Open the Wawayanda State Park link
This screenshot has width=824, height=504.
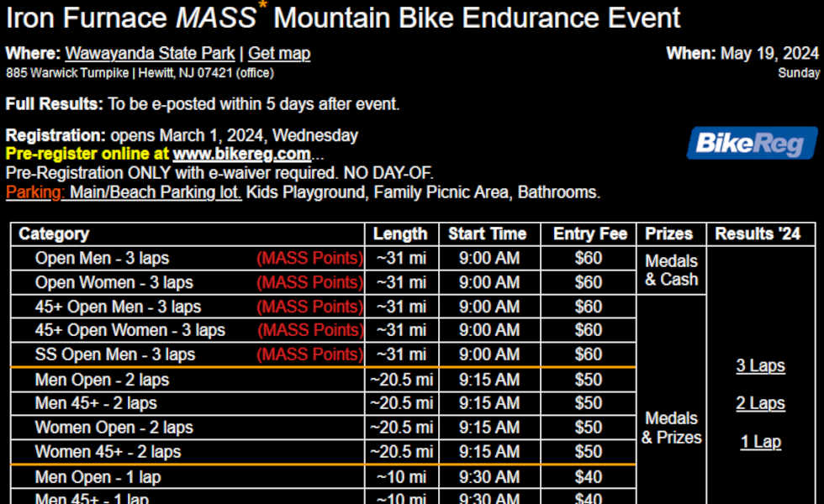click(150, 54)
